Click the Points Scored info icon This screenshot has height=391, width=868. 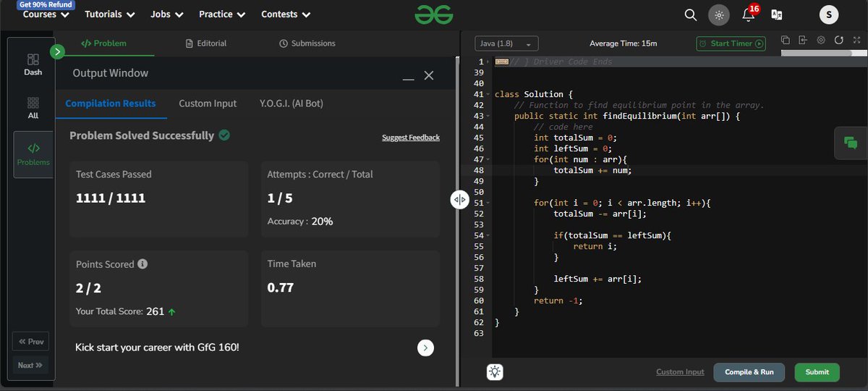pyautogui.click(x=142, y=264)
